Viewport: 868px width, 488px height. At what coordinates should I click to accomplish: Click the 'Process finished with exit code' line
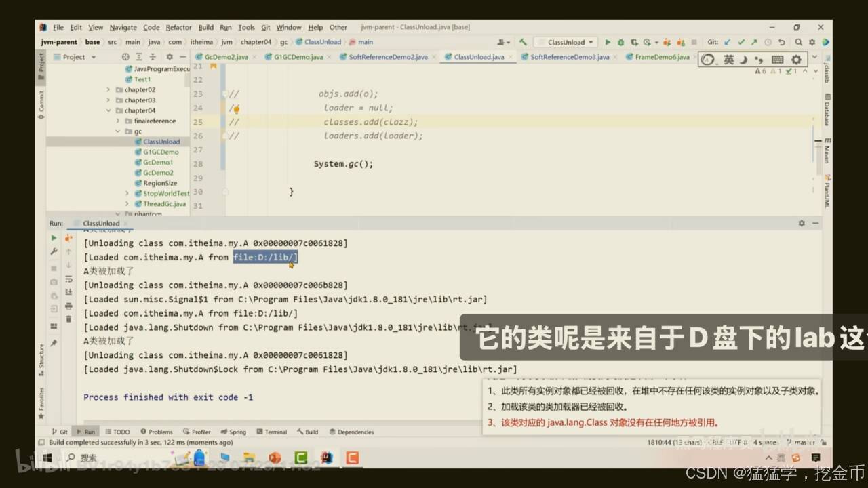click(168, 397)
